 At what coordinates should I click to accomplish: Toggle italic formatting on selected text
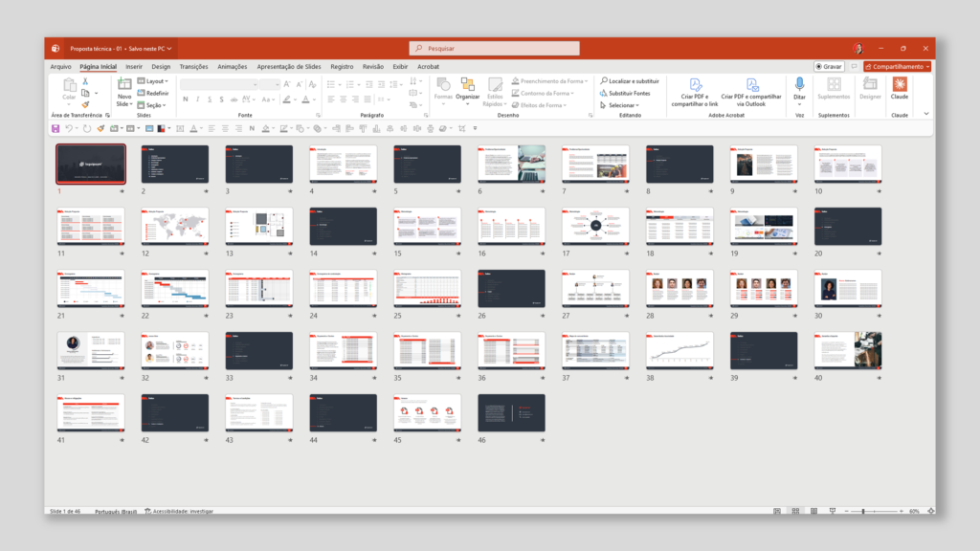click(x=197, y=99)
